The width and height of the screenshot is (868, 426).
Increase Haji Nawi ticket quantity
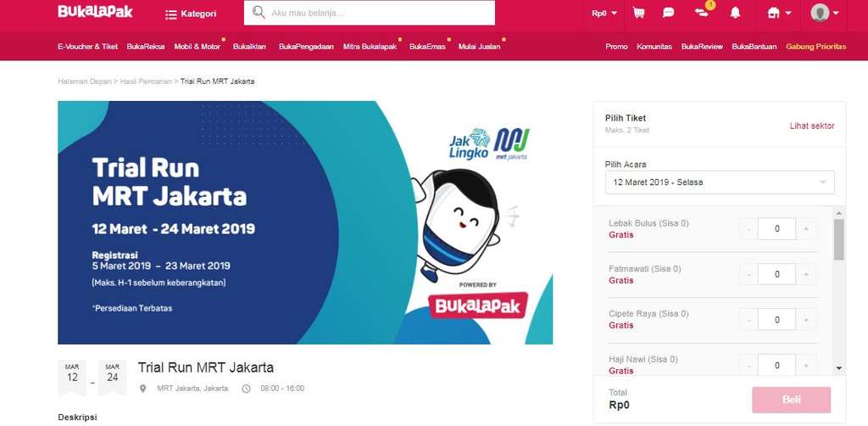(x=806, y=366)
